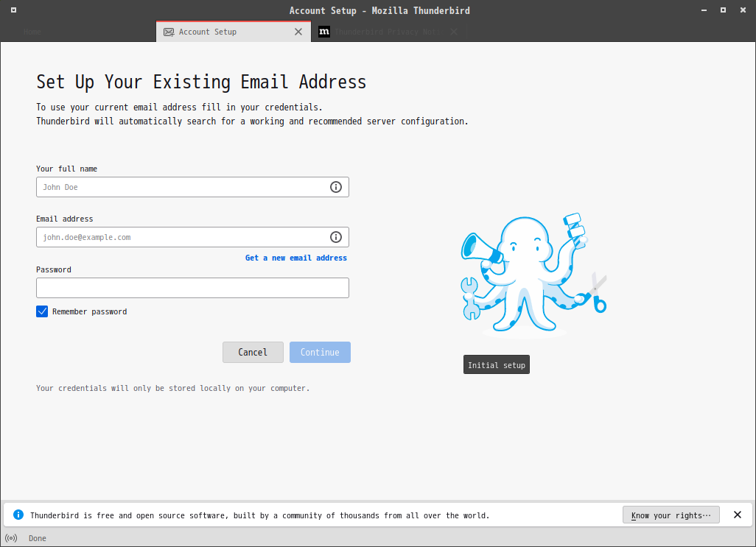Click the 'Thunderbird is free and open source software' message
The image size is (756, 547).
click(x=260, y=515)
